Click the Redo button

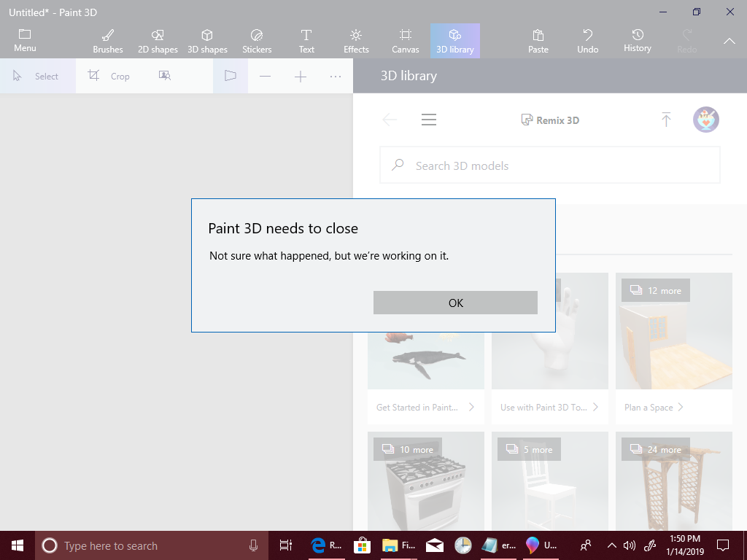pyautogui.click(x=686, y=41)
